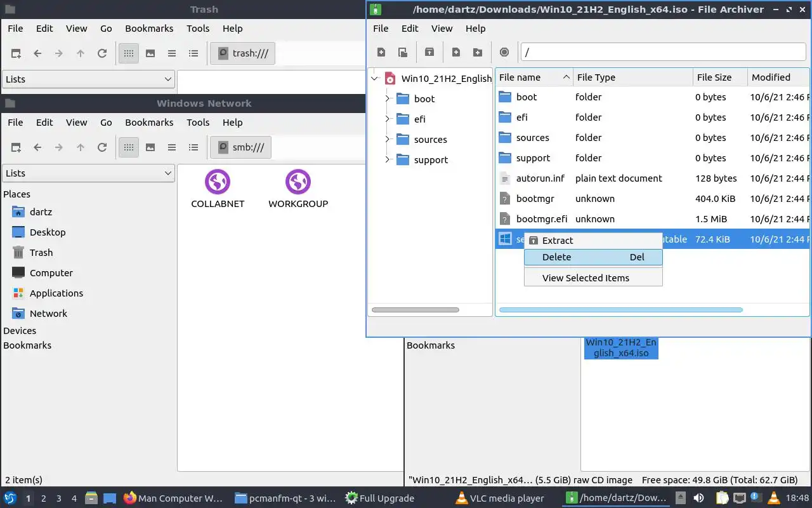Select the WORKGROUP network icon
The width and height of the screenshot is (812, 508).
pyautogui.click(x=298, y=189)
